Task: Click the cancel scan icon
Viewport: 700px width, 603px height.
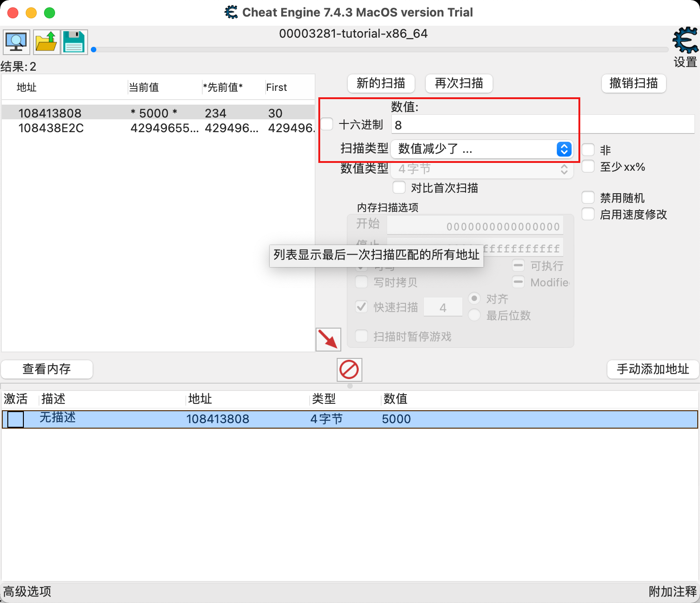Action: [x=349, y=369]
